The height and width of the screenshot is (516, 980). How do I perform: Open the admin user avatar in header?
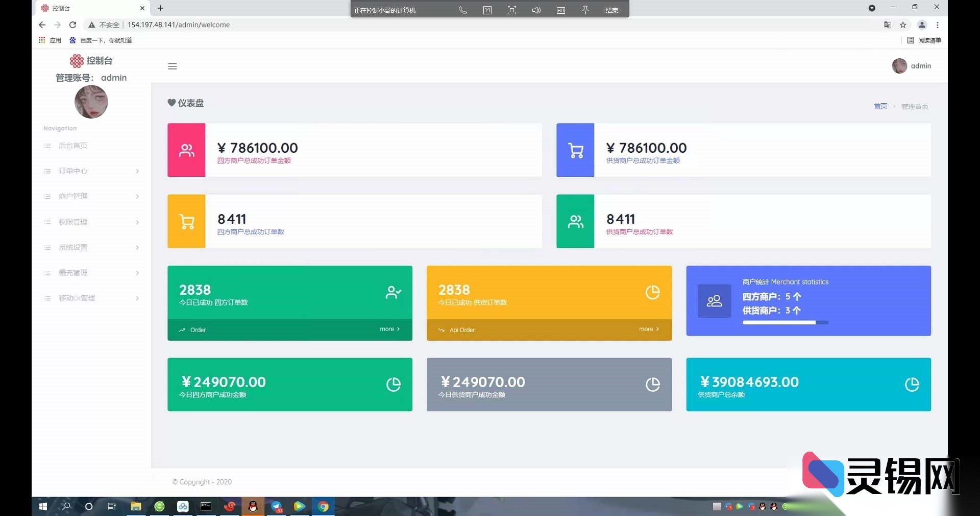(899, 66)
